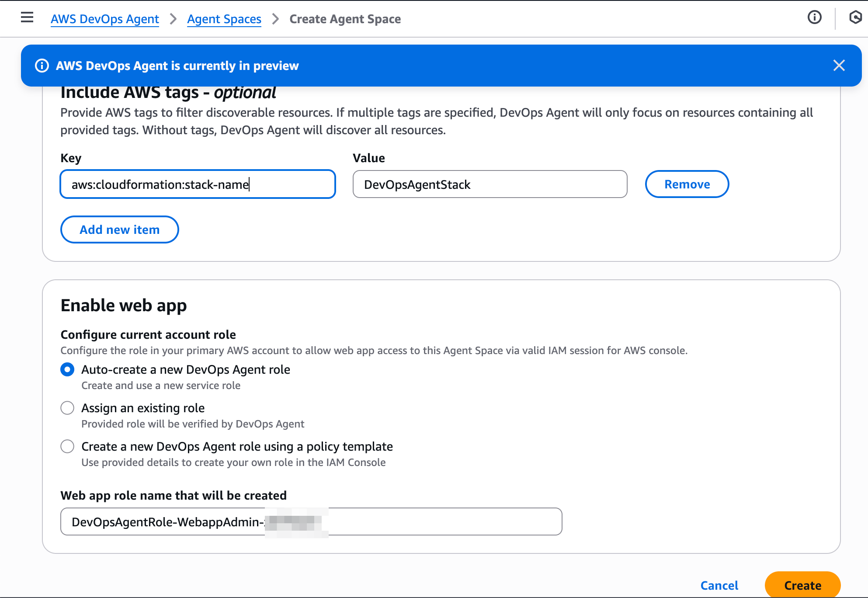The width and height of the screenshot is (868, 598).
Task: Click the info icon in preview banner
Action: [42, 66]
